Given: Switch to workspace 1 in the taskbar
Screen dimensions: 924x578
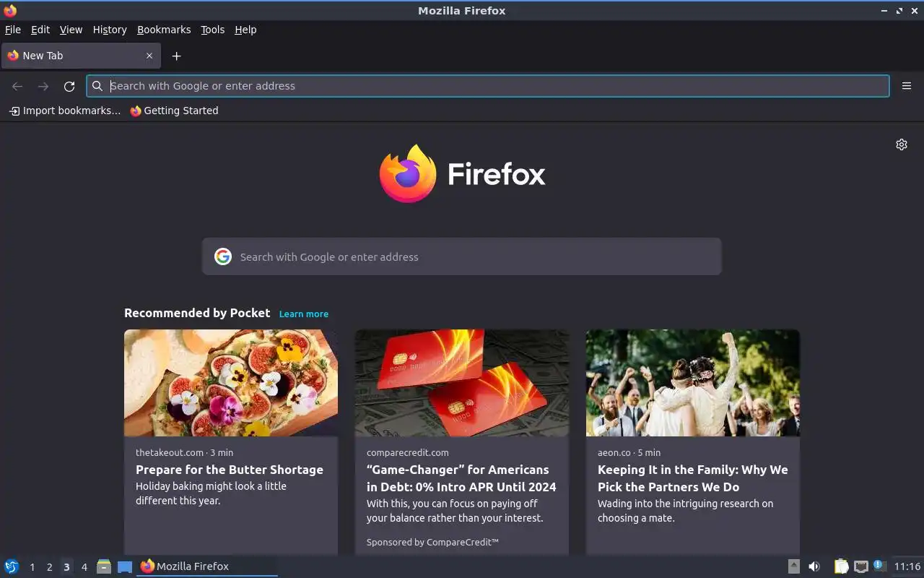Looking at the screenshot, I should pos(32,567).
